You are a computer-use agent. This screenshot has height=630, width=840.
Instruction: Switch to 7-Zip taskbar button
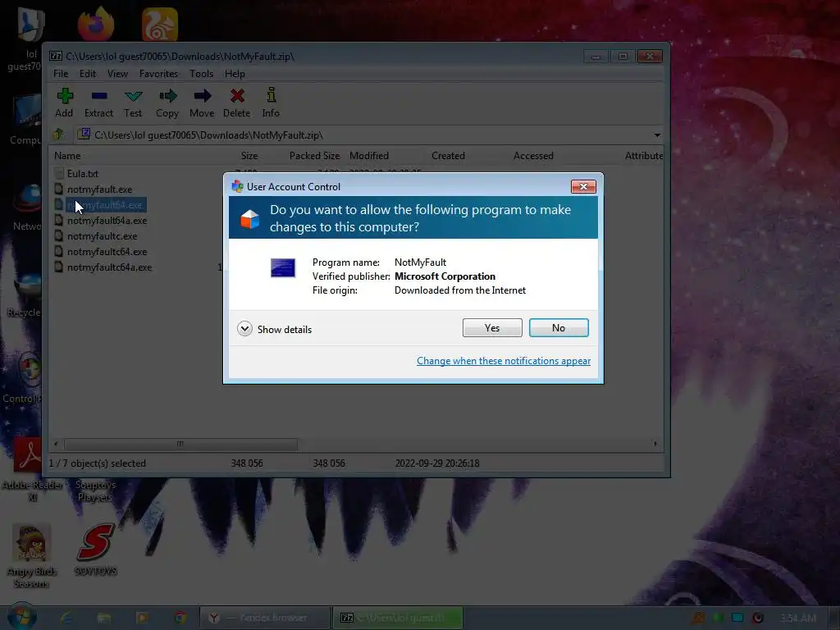pyautogui.click(x=398, y=618)
